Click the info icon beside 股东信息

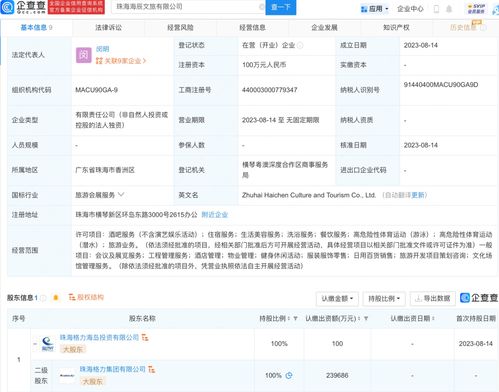point(43,298)
